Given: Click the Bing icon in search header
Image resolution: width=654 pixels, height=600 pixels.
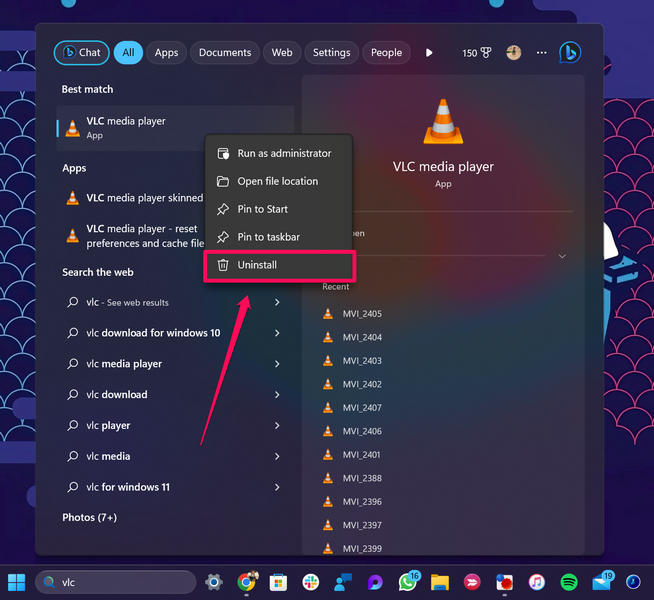Looking at the screenshot, I should pyautogui.click(x=569, y=53).
